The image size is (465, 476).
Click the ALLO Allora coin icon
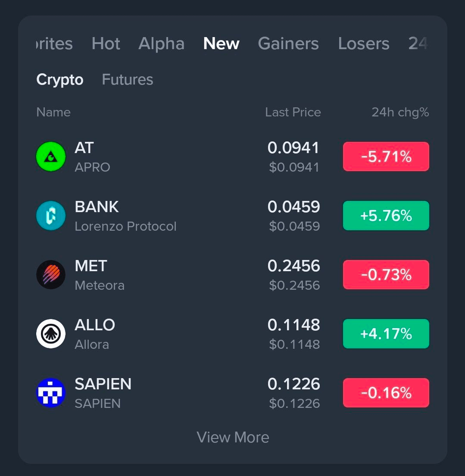tap(51, 334)
